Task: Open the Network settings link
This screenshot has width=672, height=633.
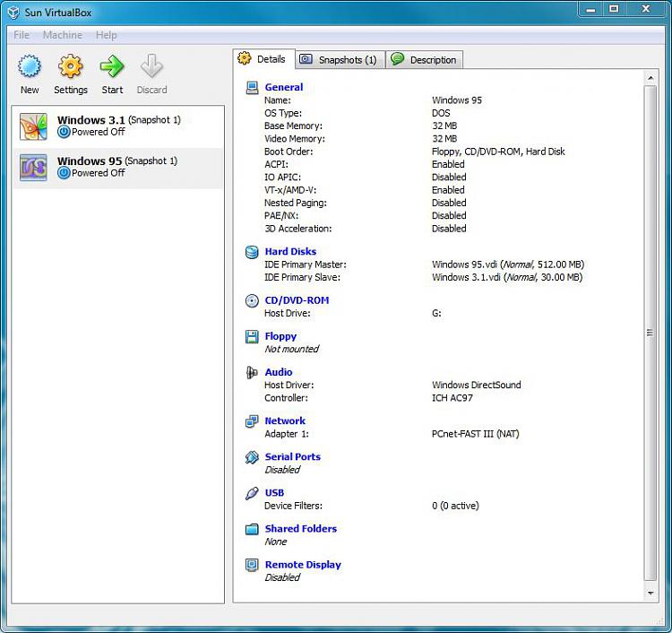Action: coord(285,421)
